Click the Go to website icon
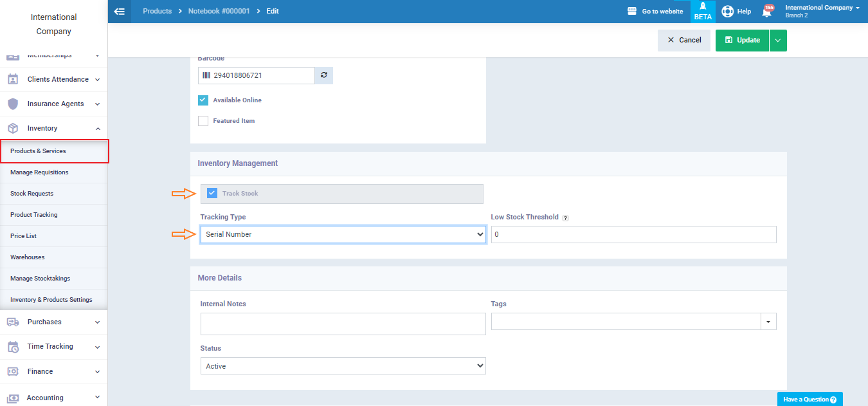868x406 pixels. 631,11
